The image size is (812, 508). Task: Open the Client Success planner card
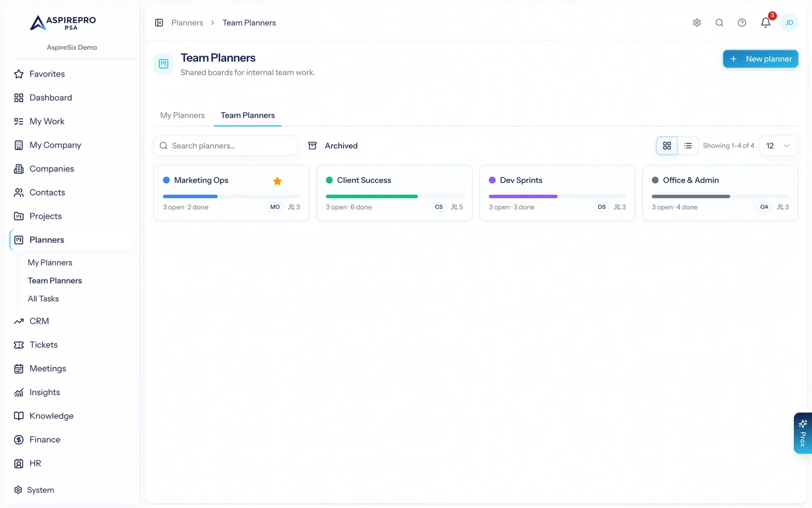tap(394, 193)
